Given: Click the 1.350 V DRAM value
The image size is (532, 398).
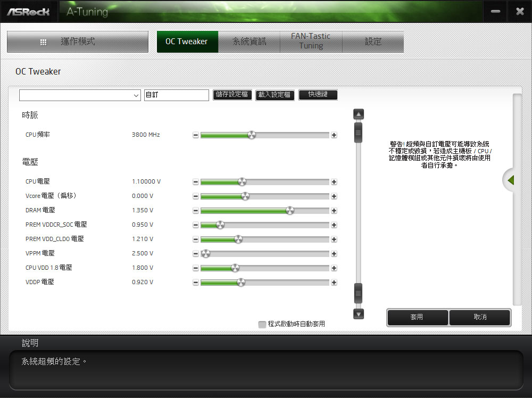Looking at the screenshot, I should [x=143, y=210].
